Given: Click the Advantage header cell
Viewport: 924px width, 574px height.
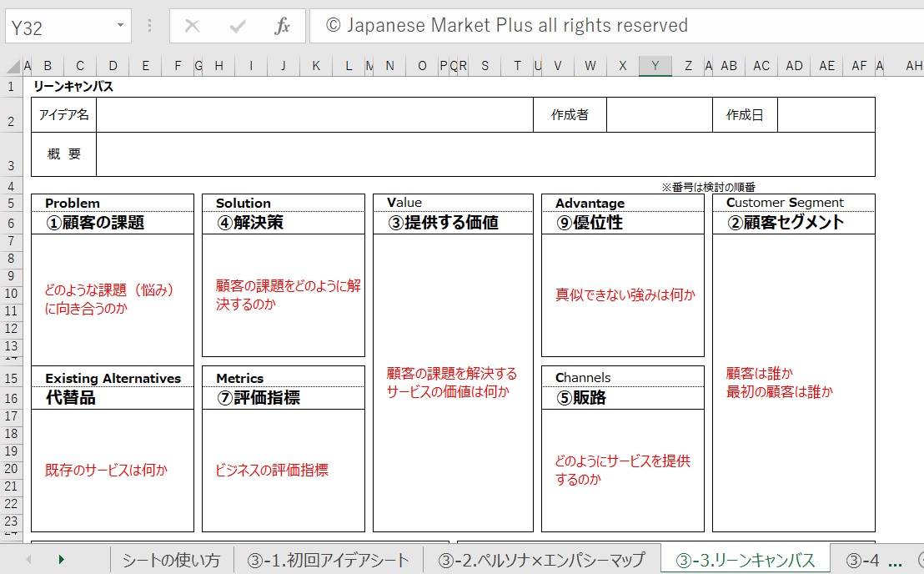Looking at the screenshot, I should coord(623,203).
